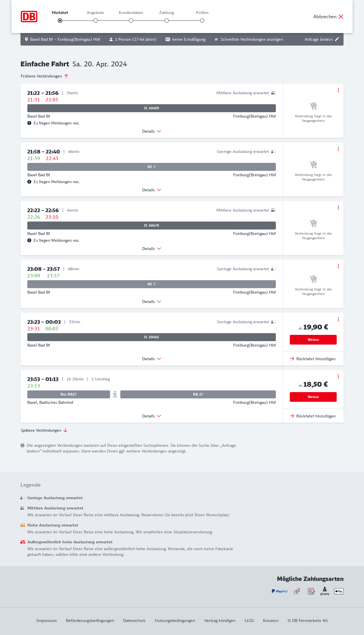Select the Zahlung step in progress bar
This screenshot has width=364, height=635.
tap(167, 21)
